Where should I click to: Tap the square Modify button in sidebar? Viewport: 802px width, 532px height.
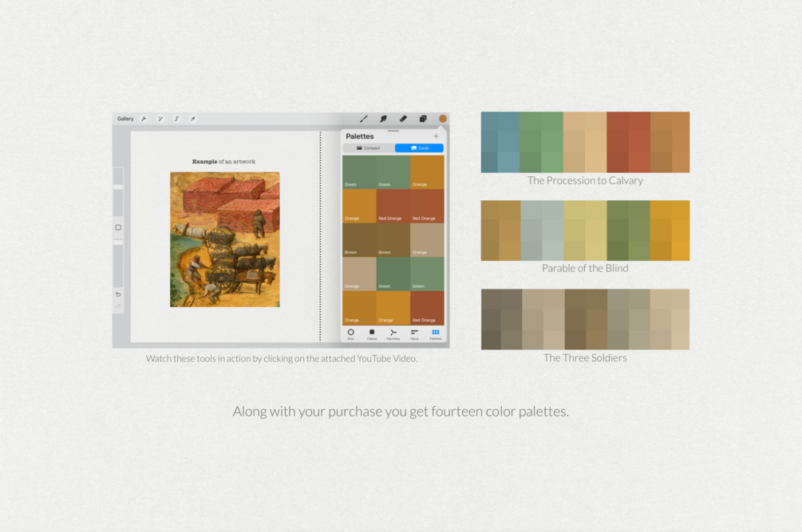point(118,227)
